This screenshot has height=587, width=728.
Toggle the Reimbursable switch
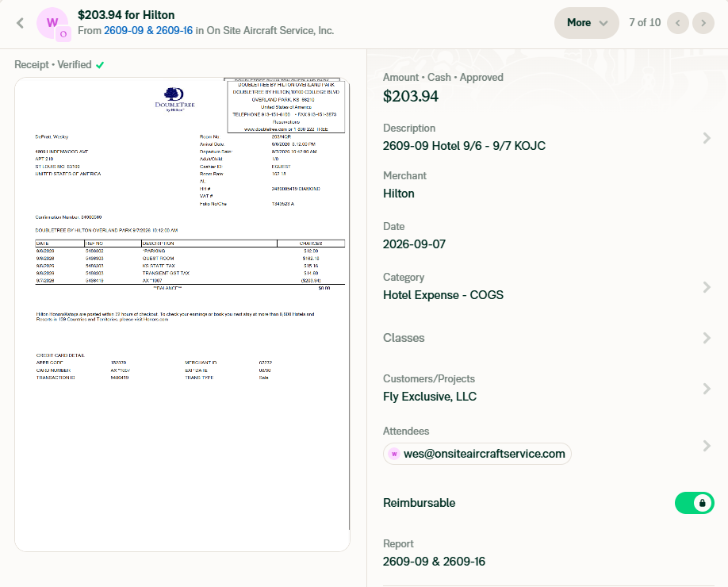pyautogui.click(x=694, y=503)
